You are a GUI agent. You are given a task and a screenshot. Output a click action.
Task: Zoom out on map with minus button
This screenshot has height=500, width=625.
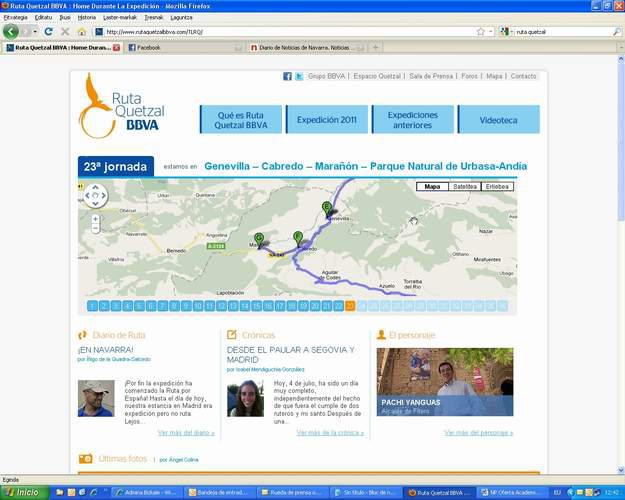click(95, 228)
